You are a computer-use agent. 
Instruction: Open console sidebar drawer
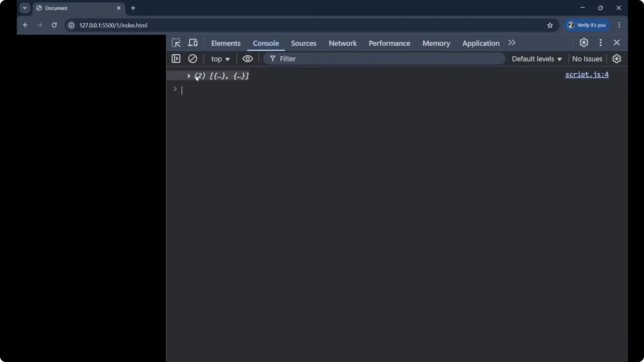(176, 59)
